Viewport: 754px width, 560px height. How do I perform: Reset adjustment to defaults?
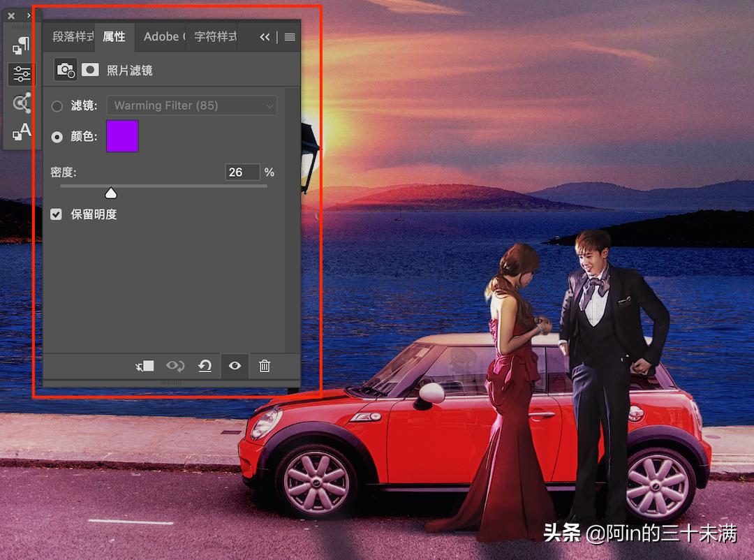tap(205, 366)
